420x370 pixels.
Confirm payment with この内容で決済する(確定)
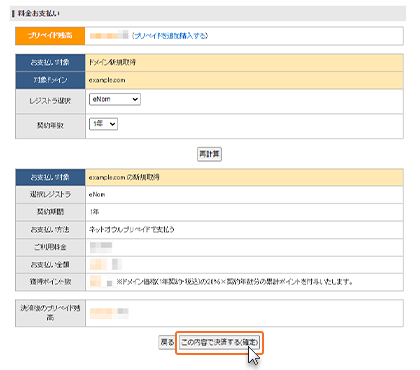point(220,342)
